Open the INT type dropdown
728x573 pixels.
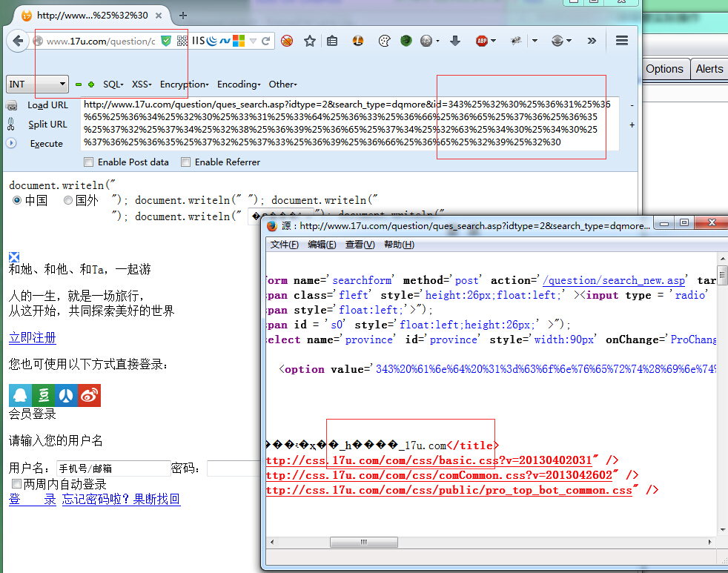tap(37, 84)
